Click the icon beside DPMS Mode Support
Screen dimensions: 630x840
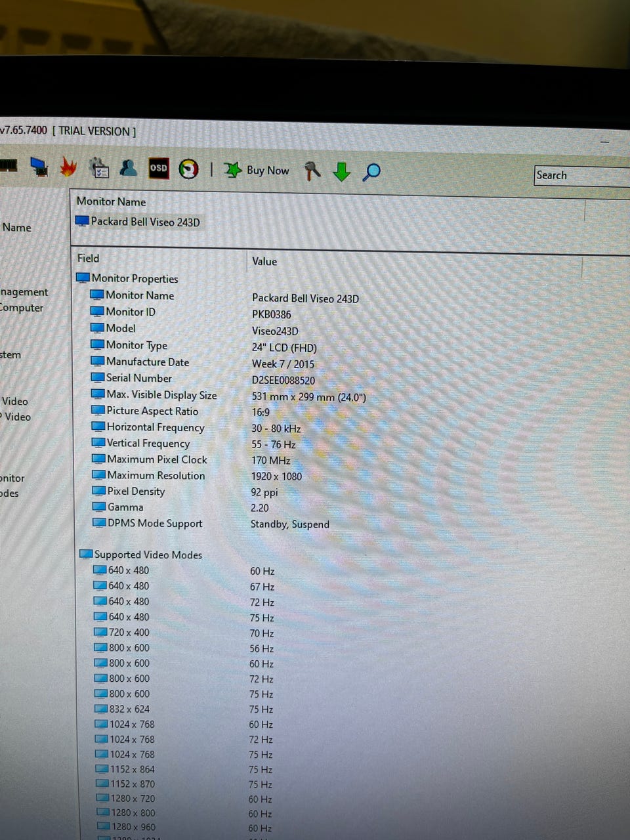click(x=100, y=523)
